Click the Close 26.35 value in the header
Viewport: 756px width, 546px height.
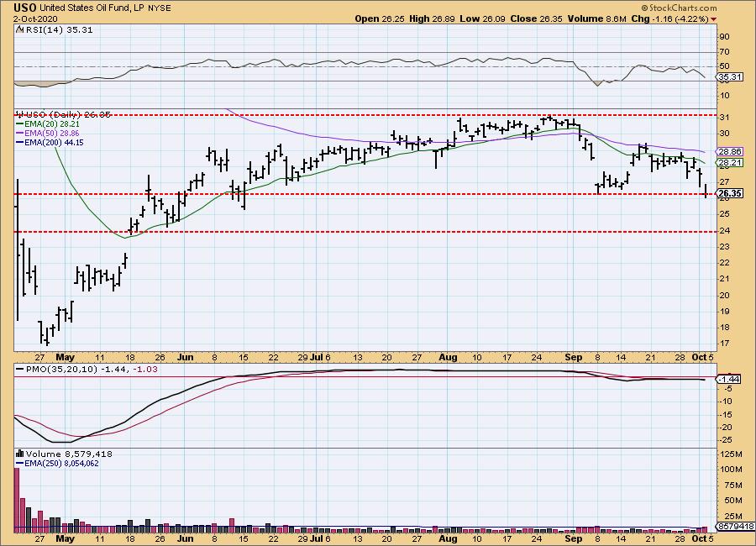537,18
